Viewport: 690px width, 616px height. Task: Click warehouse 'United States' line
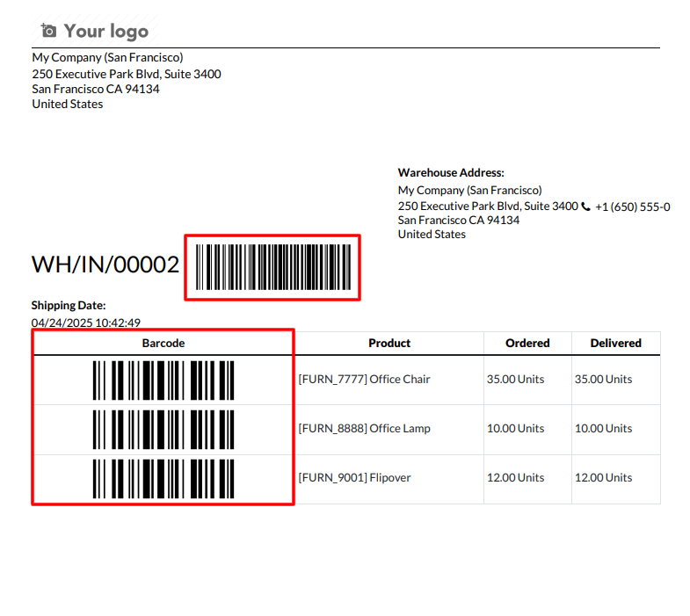click(432, 235)
